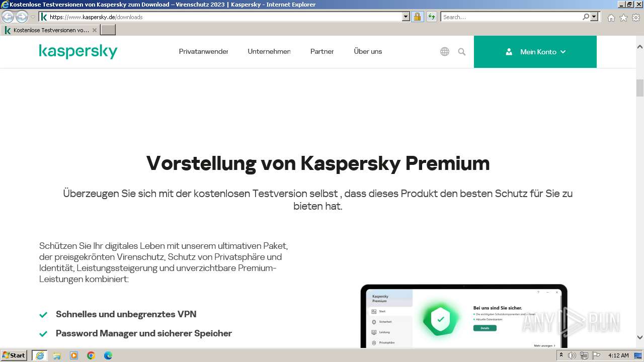Click the network tray icon

[x=584, y=355]
